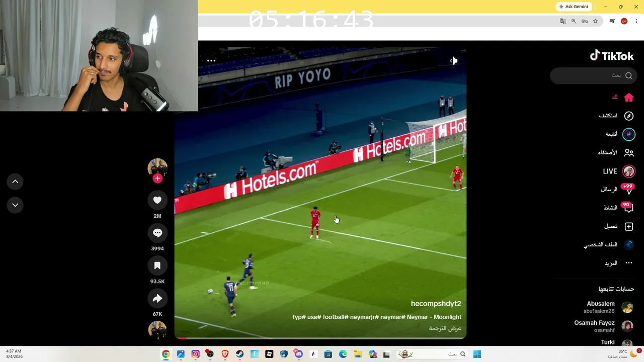The width and height of the screenshot is (644, 362).
Task: Open the hecompshdyt2 profile link
Action: coord(436,304)
